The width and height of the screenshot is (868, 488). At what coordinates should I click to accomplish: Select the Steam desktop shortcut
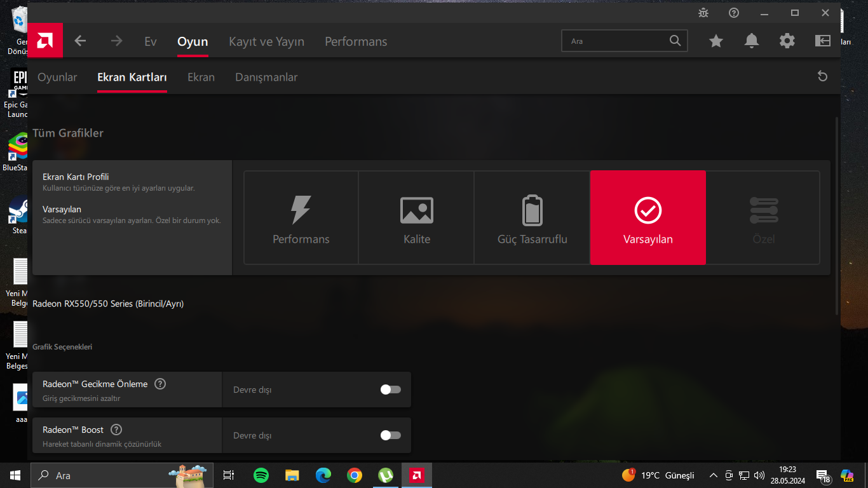click(x=18, y=216)
